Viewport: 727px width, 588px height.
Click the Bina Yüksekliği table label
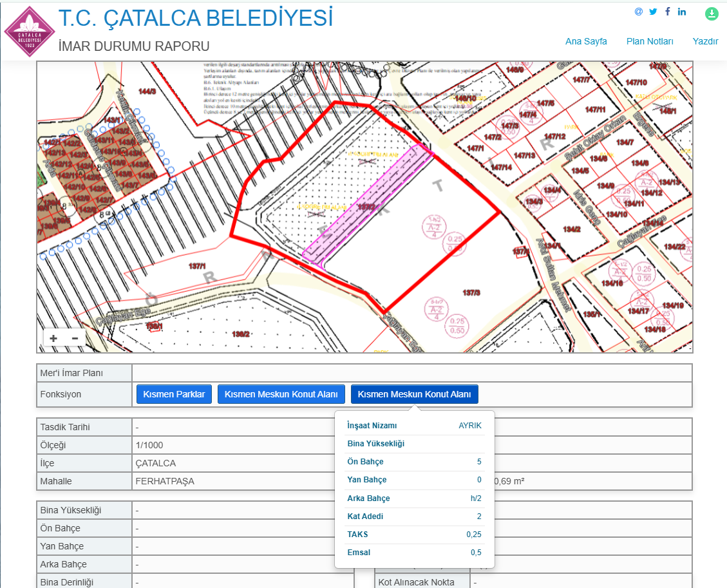click(70, 510)
